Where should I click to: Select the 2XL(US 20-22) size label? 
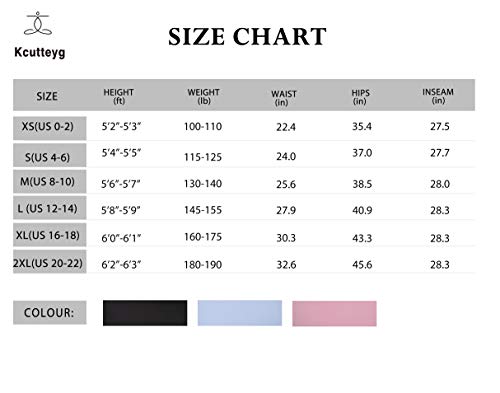pyautogui.click(x=50, y=262)
